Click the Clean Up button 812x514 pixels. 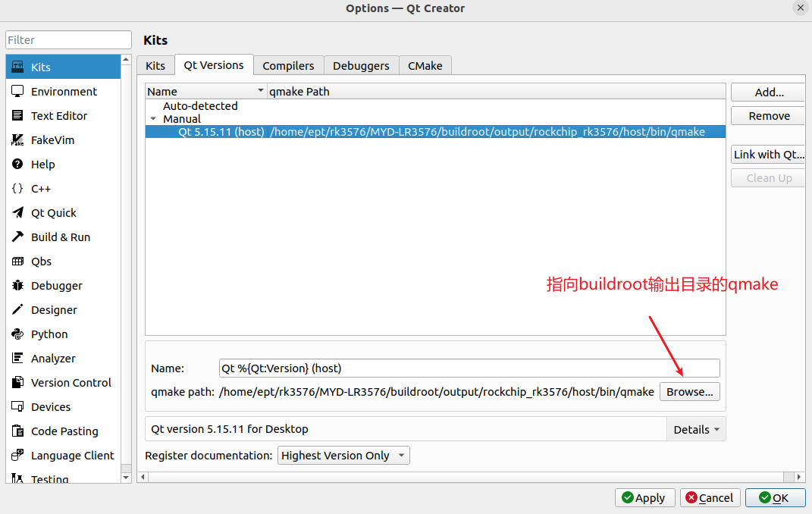coord(769,178)
